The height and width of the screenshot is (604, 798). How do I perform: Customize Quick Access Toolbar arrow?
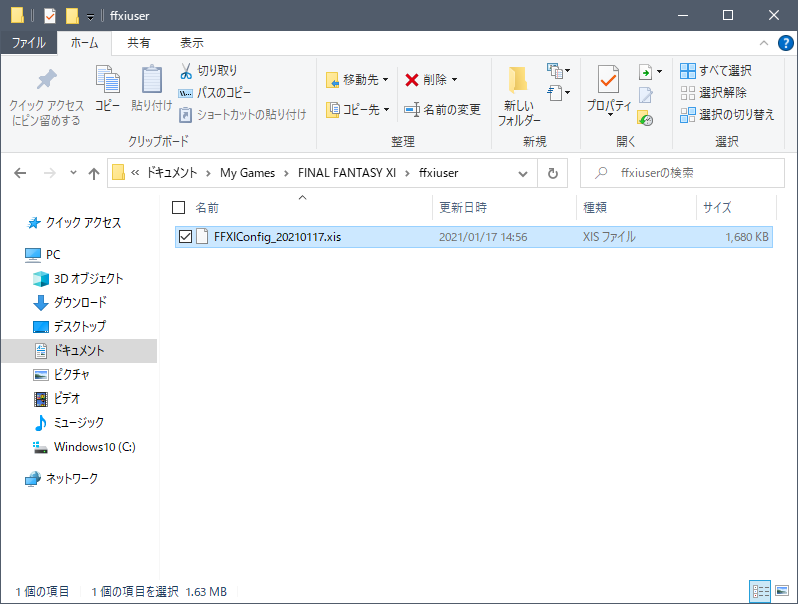click(x=90, y=17)
